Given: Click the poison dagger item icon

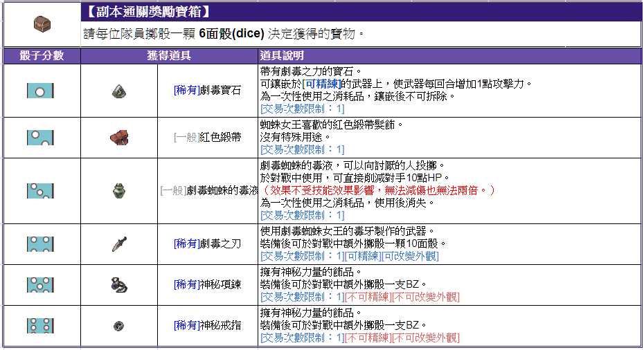Looking at the screenshot, I should coord(119,243).
